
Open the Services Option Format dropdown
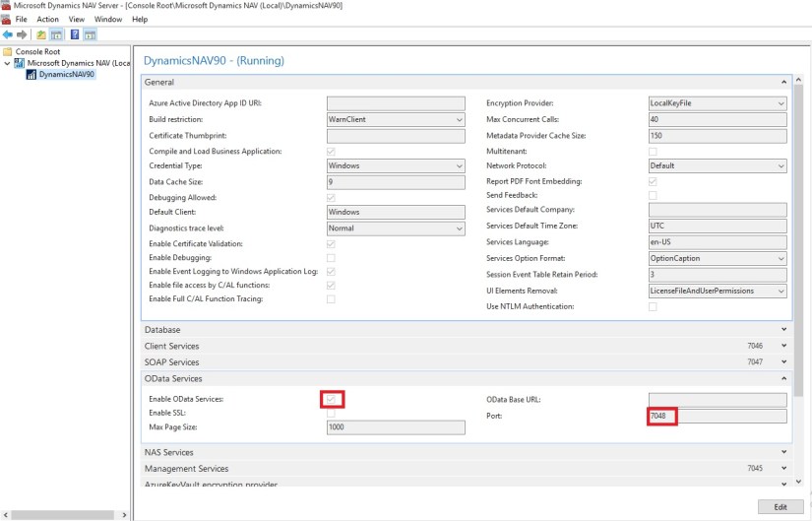pos(718,259)
